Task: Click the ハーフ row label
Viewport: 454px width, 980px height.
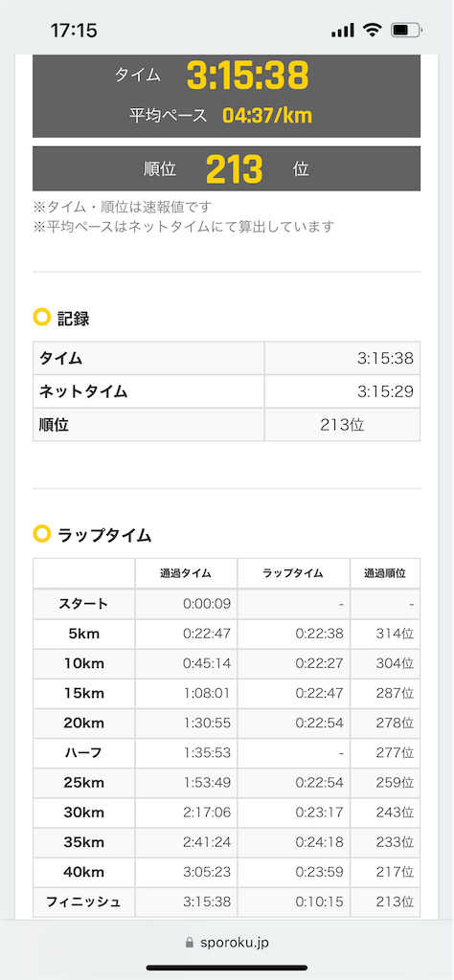Action: [83, 754]
